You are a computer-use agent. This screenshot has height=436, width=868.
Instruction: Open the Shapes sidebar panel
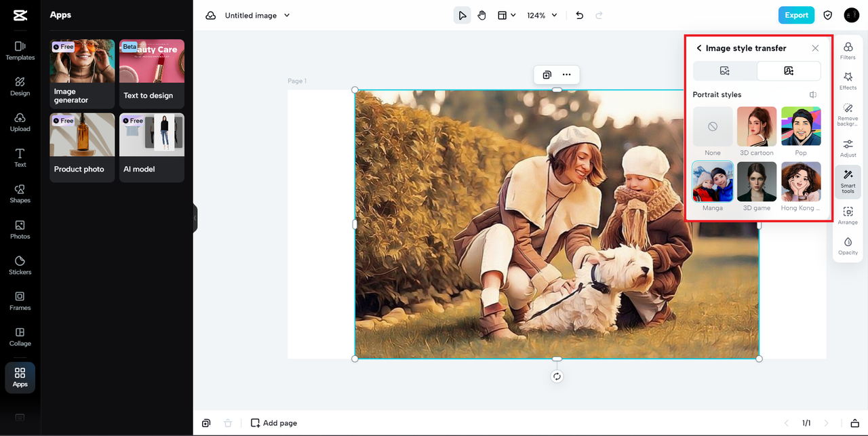[x=20, y=194]
